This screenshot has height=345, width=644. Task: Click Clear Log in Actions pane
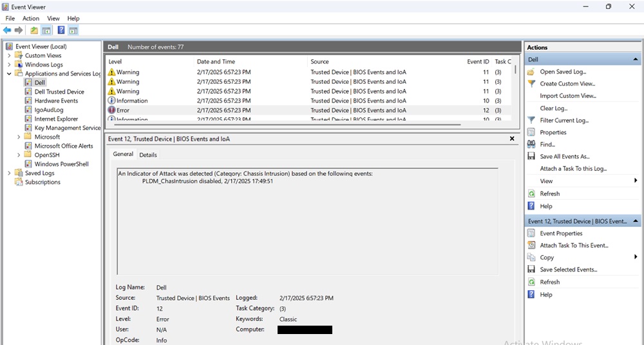point(553,108)
